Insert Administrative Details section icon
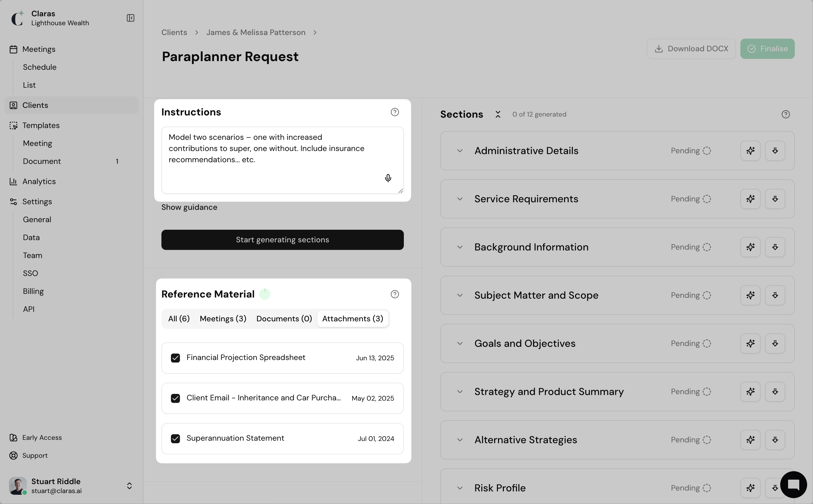 click(x=775, y=151)
